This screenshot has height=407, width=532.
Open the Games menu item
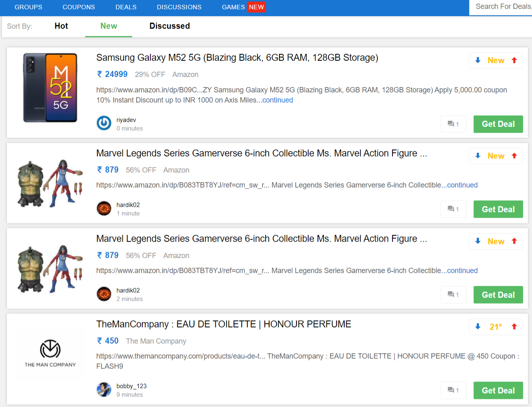tap(234, 7)
